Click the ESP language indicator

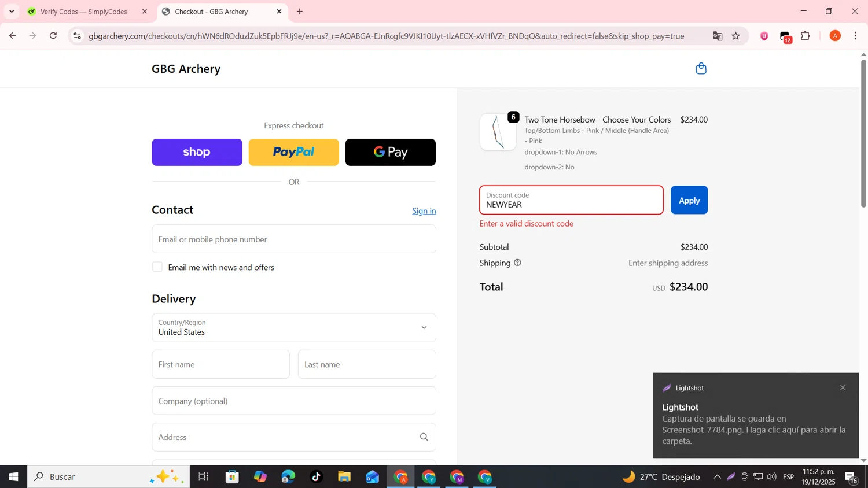tap(788, 477)
